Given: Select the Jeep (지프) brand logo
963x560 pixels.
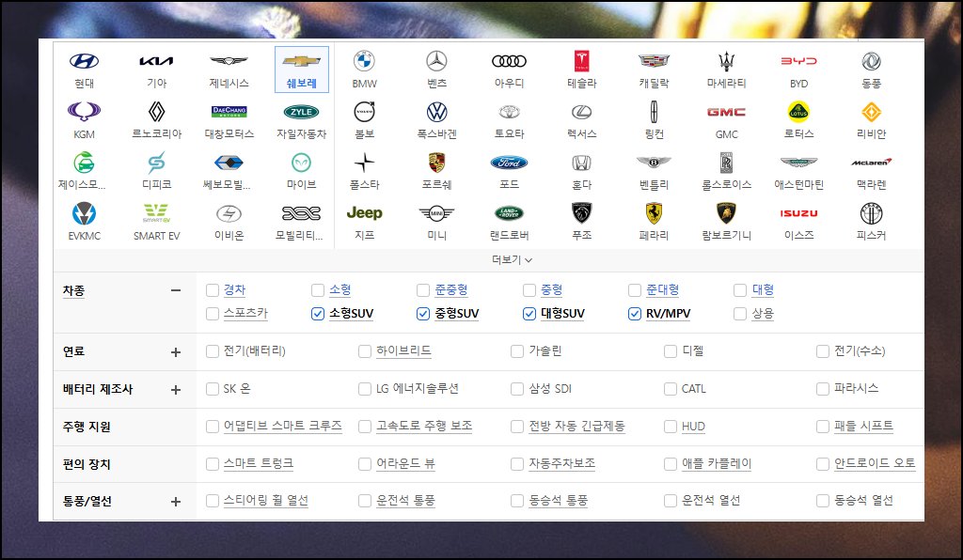Looking at the screenshot, I should 365,213.
